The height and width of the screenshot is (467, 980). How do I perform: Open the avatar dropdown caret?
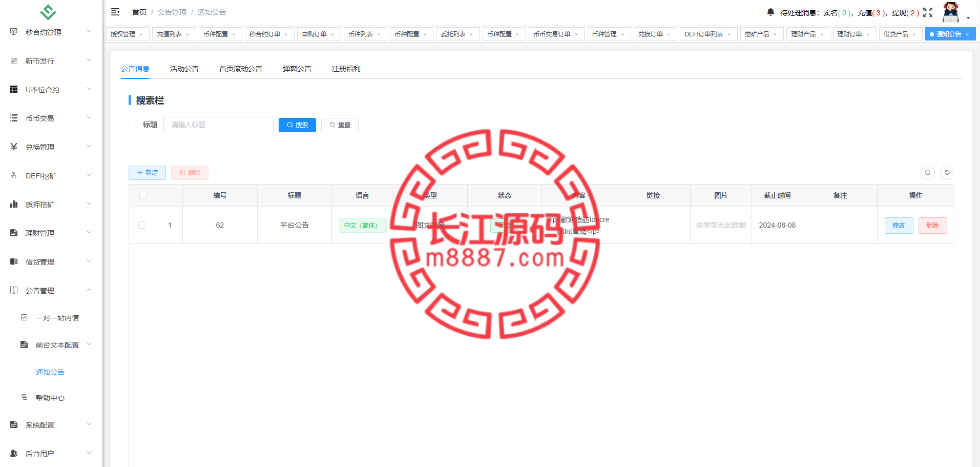[968, 18]
